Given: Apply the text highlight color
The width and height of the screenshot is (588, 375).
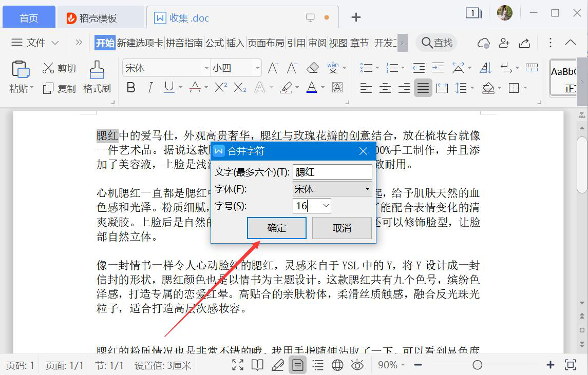Looking at the screenshot, I should tap(286, 88).
